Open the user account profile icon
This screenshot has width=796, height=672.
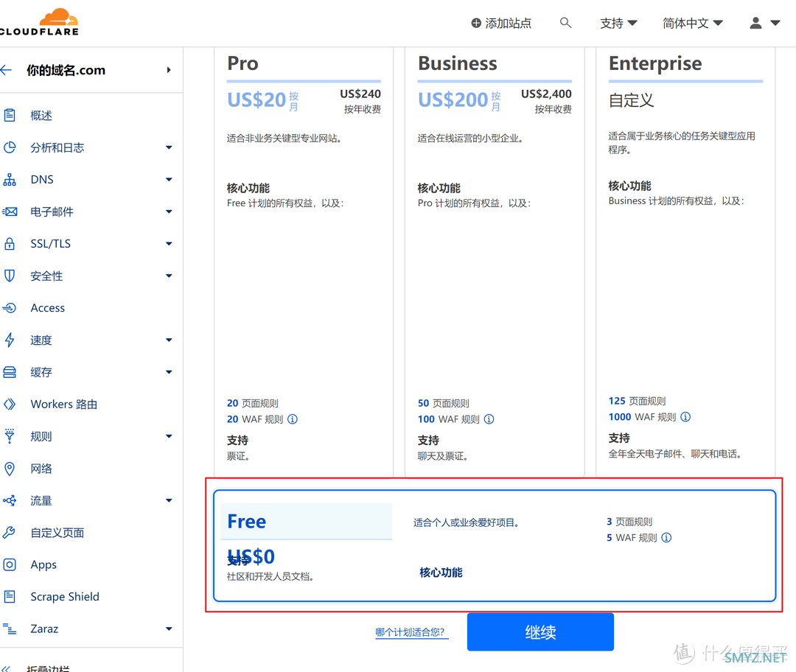[x=755, y=23]
